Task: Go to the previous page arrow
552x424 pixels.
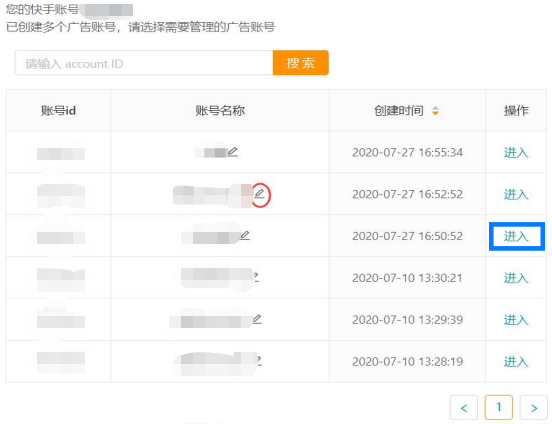Action: [464, 408]
